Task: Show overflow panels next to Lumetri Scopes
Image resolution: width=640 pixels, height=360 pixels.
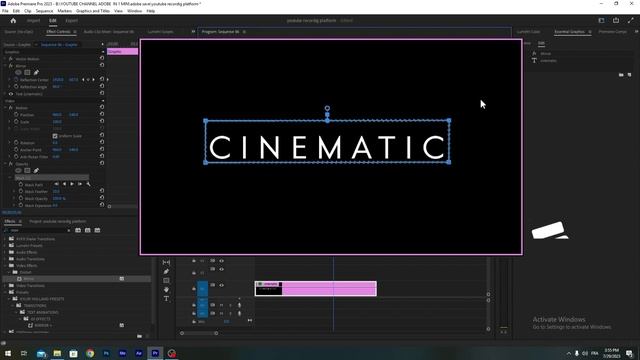Action: [x=193, y=31]
